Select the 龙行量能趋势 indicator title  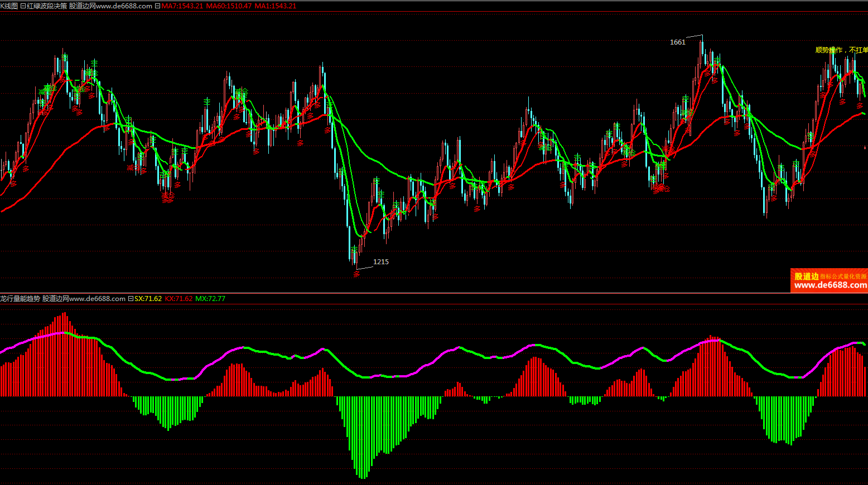coord(20,299)
